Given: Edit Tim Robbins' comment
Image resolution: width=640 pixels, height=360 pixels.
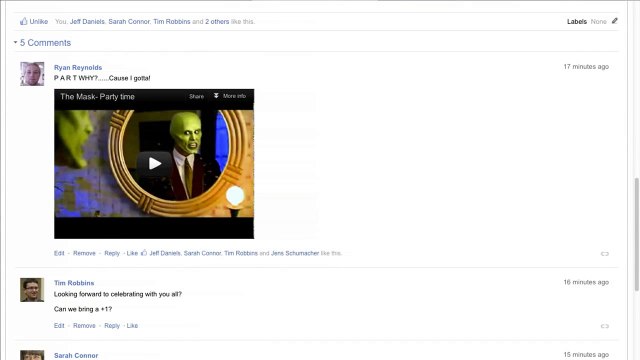Looking at the screenshot, I should coord(59,325).
